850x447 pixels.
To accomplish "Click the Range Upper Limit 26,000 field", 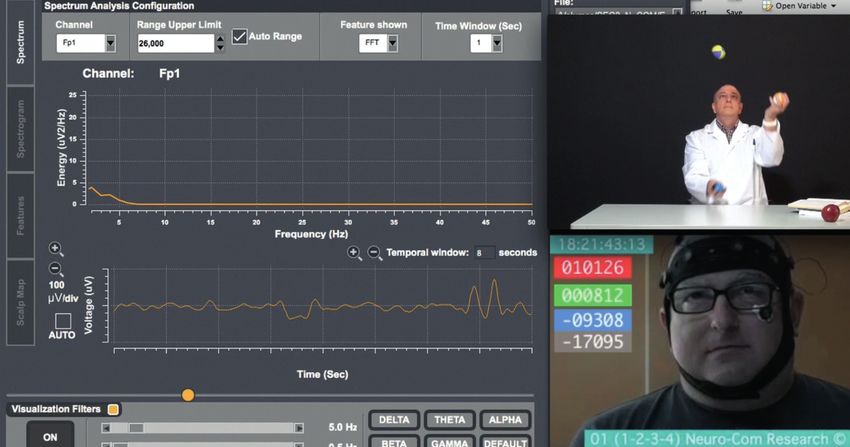I will point(176,43).
